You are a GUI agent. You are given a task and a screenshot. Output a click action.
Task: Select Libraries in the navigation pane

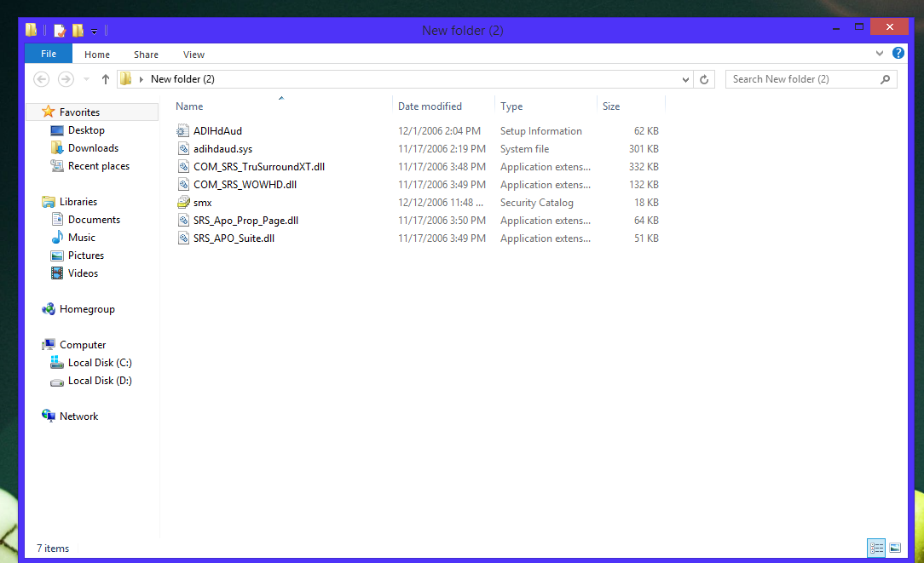click(78, 201)
